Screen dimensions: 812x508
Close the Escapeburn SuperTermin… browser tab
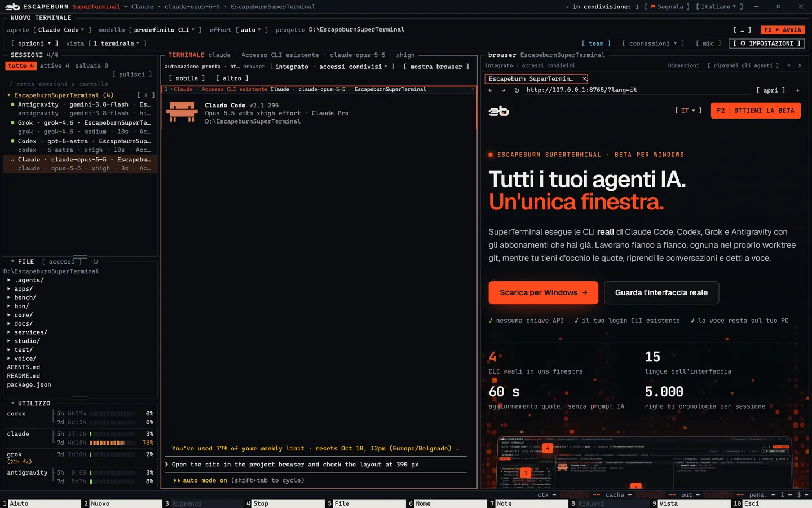[584, 79]
